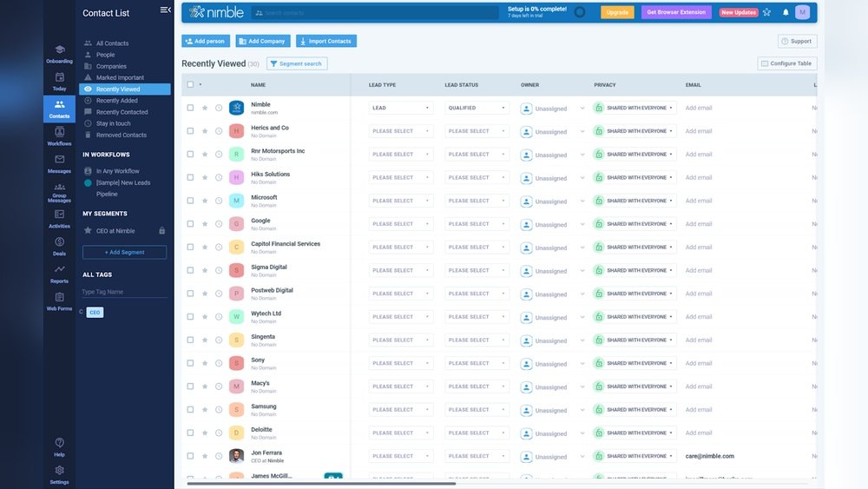Collapse the Contact List panel icon
The width and height of the screenshot is (868, 489).
point(165,10)
